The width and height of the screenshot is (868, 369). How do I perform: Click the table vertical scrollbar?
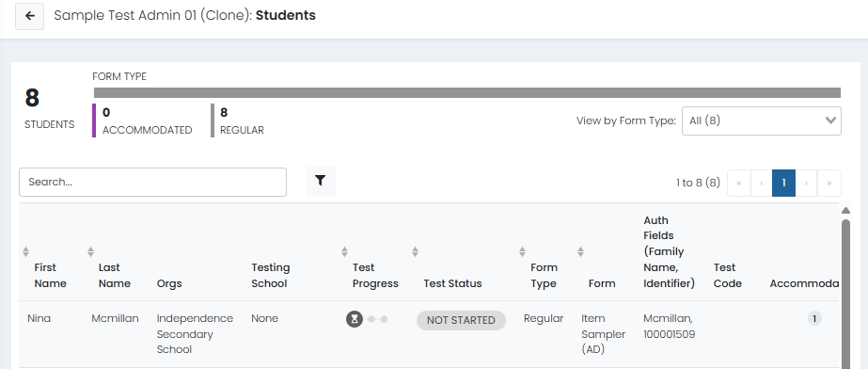click(x=845, y=294)
